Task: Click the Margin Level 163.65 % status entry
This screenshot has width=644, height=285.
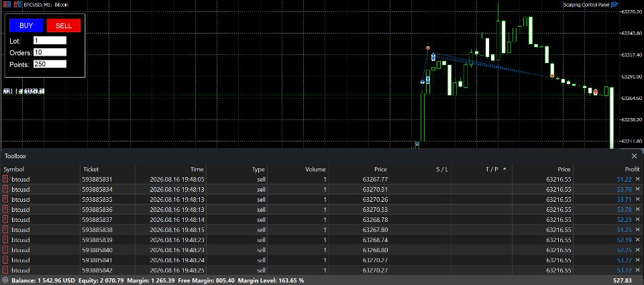Action: (x=271, y=280)
